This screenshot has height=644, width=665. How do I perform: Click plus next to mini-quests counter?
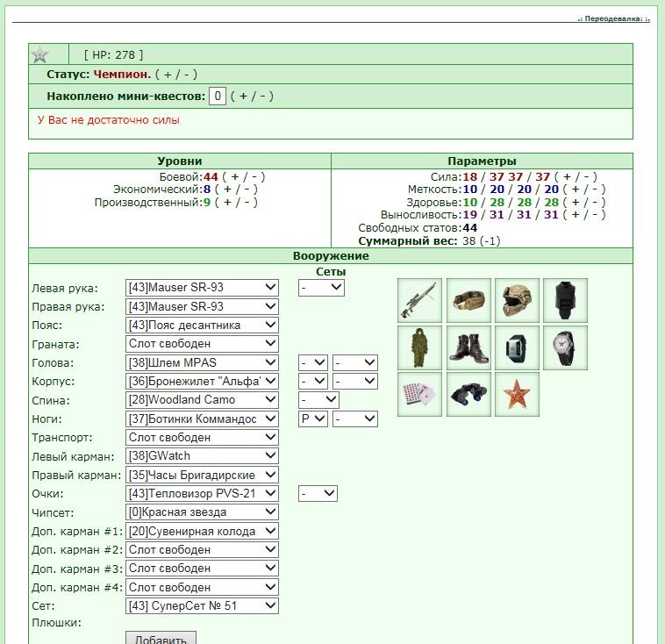tap(243, 96)
